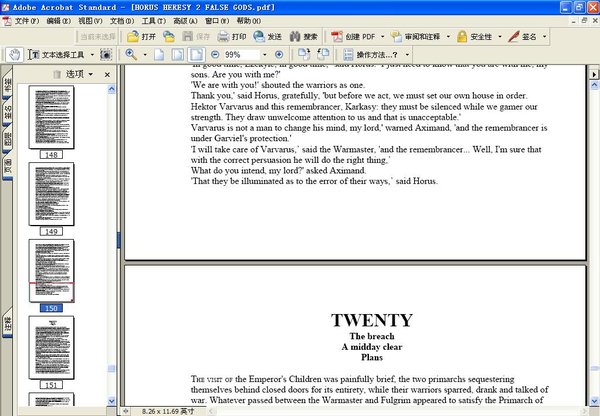Click the thumbnail panel scroll down arrow
The image size is (600, 416).
point(111,401)
